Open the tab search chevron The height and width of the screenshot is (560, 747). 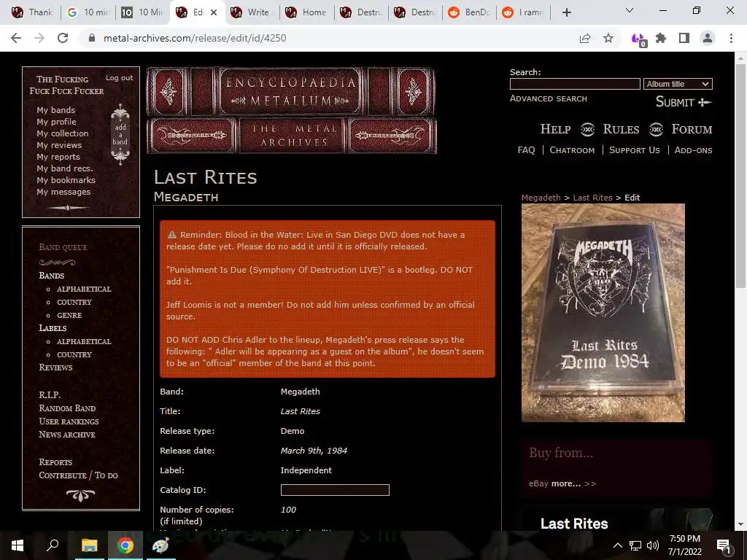[x=630, y=10]
